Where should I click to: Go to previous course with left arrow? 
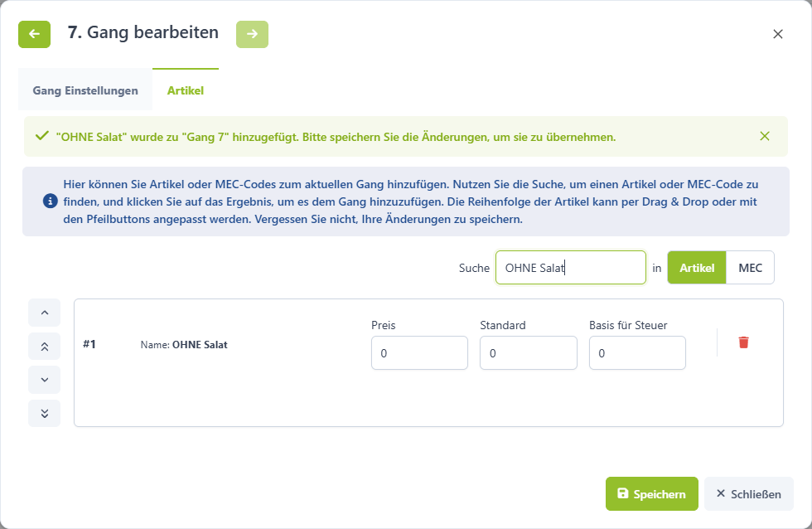click(x=34, y=34)
